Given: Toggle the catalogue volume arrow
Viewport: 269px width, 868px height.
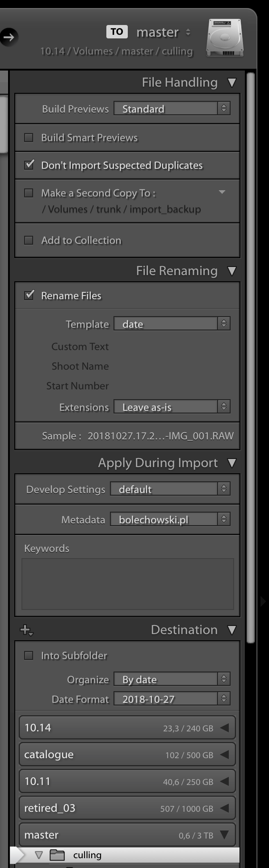Looking at the screenshot, I should [x=224, y=755].
